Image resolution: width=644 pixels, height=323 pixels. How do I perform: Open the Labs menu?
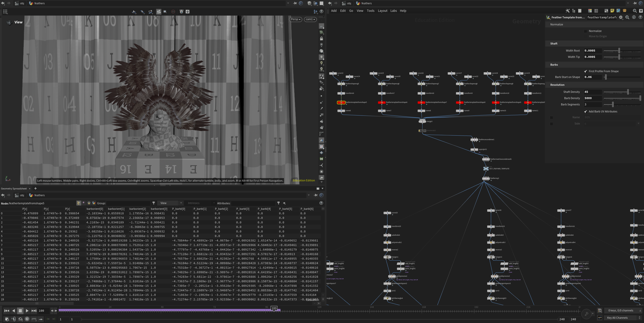click(393, 11)
